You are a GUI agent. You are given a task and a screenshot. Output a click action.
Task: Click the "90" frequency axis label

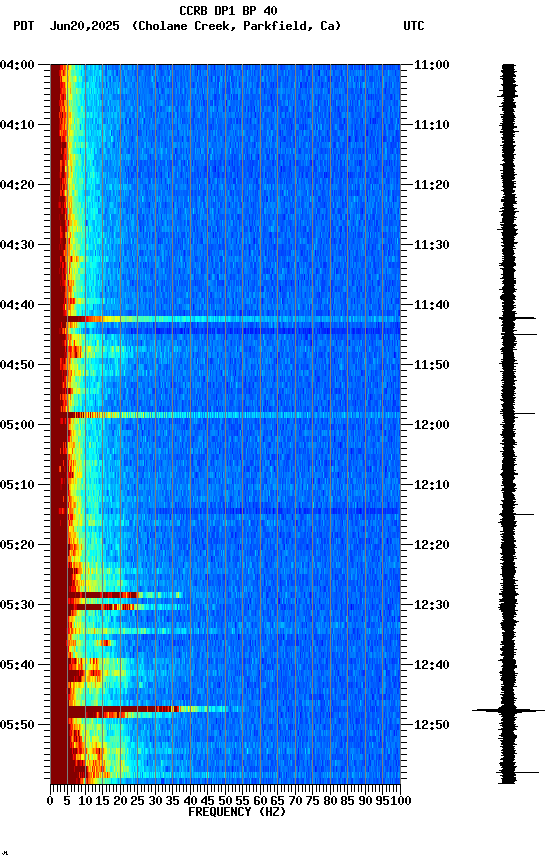[x=365, y=801]
